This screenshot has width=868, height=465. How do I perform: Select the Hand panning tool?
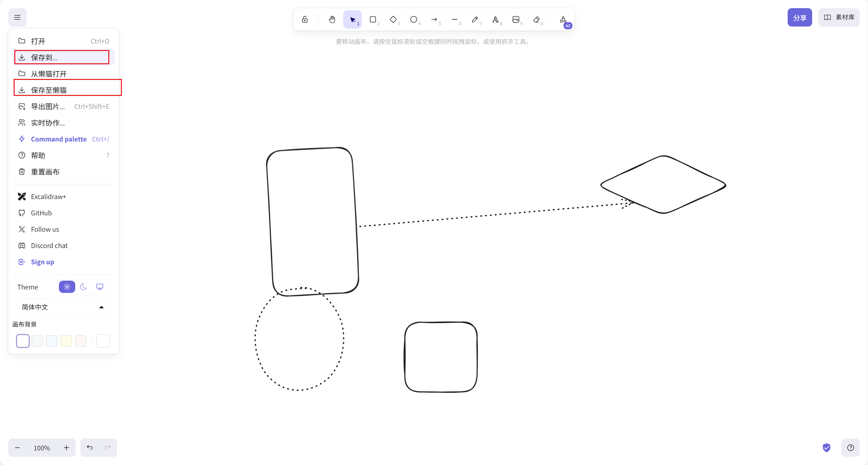click(332, 19)
